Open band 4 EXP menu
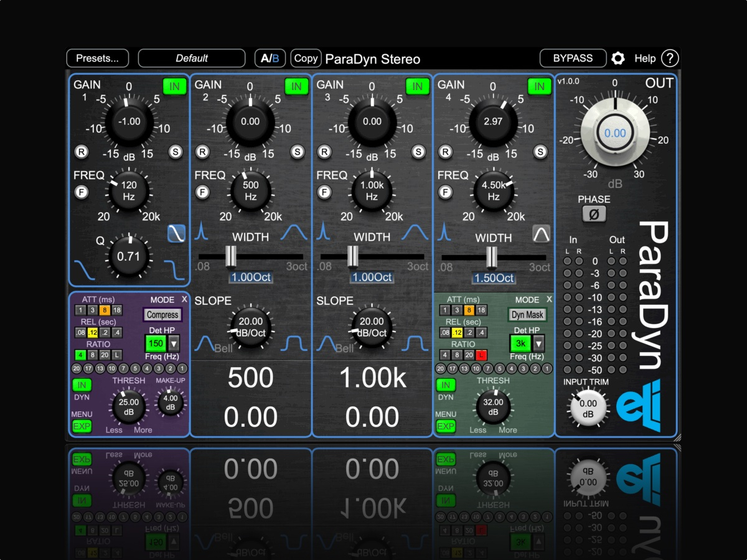Screen dimensions: 747x560 tap(446, 426)
